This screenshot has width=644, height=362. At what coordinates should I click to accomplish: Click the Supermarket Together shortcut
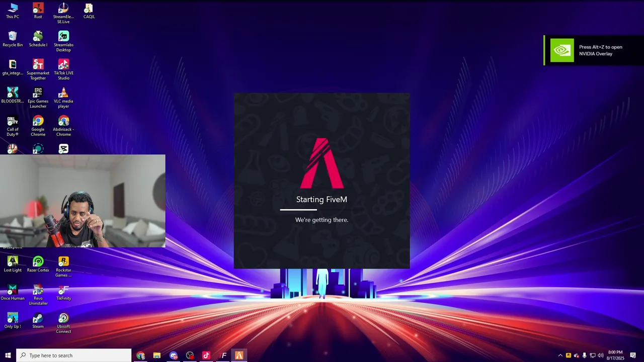(x=38, y=70)
